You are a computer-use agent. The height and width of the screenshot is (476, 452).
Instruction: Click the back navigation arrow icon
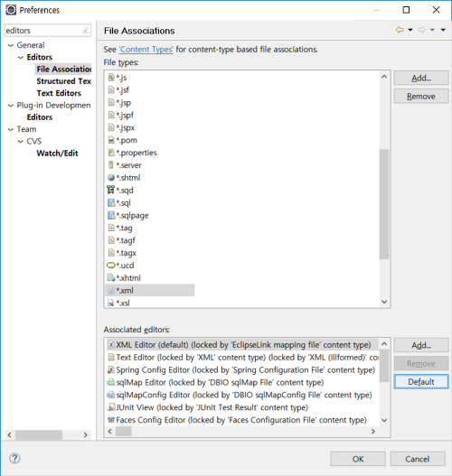click(x=400, y=30)
